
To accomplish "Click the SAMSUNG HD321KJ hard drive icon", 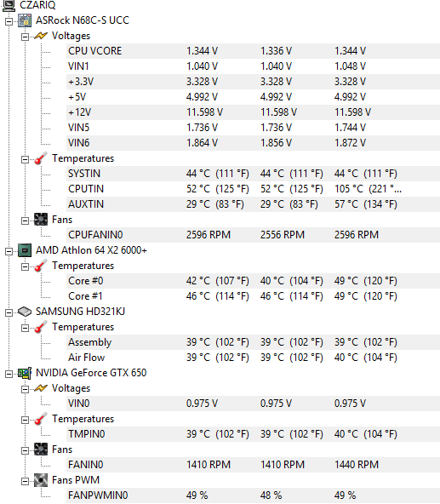I will pos(25,312).
